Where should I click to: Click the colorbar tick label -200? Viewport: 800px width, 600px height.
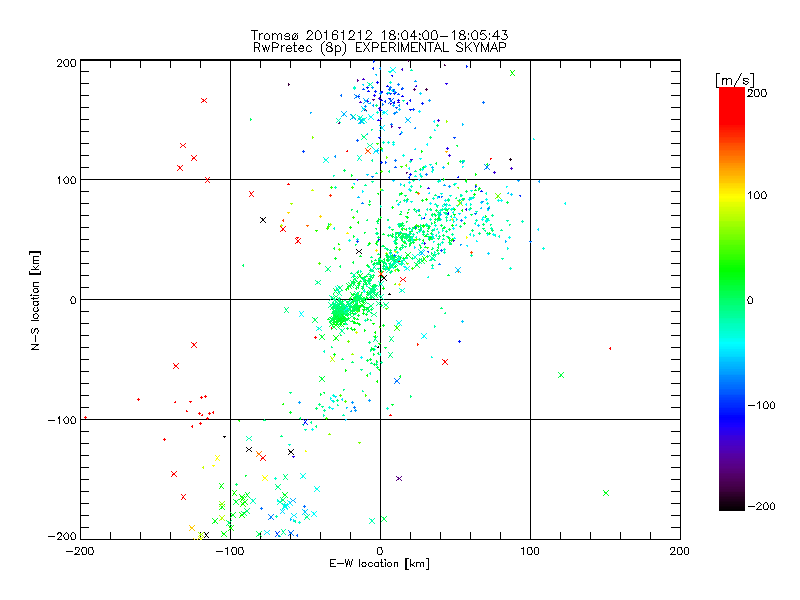click(x=761, y=507)
